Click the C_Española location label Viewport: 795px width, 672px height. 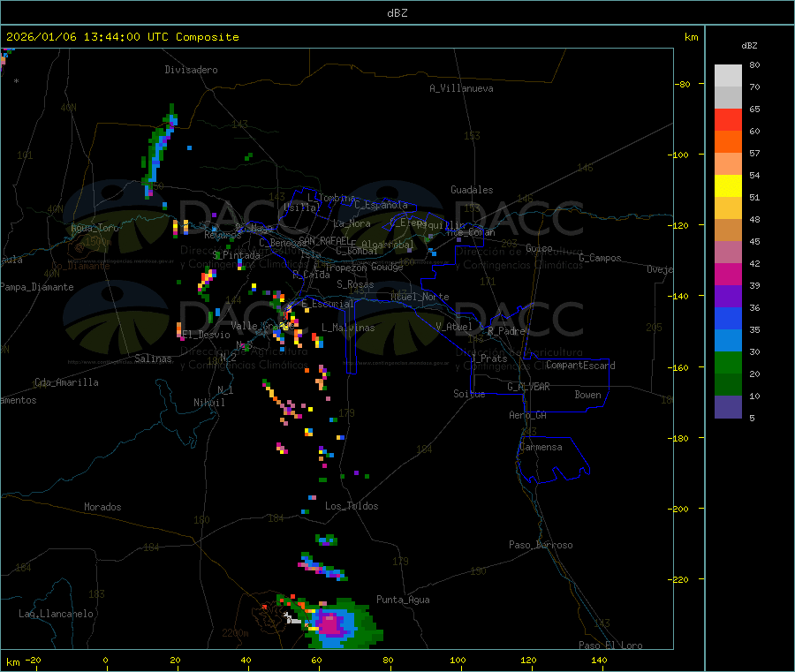(x=381, y=205)
